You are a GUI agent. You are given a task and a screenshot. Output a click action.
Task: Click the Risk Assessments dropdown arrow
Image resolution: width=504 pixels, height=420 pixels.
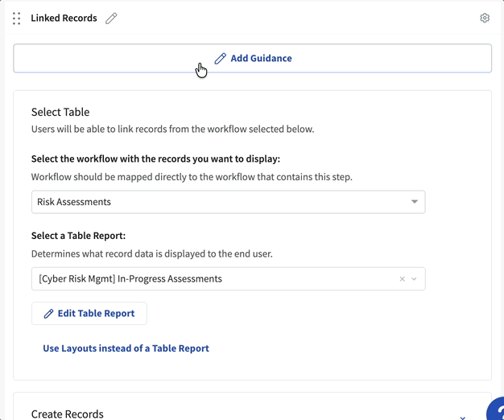pos(415,202)
